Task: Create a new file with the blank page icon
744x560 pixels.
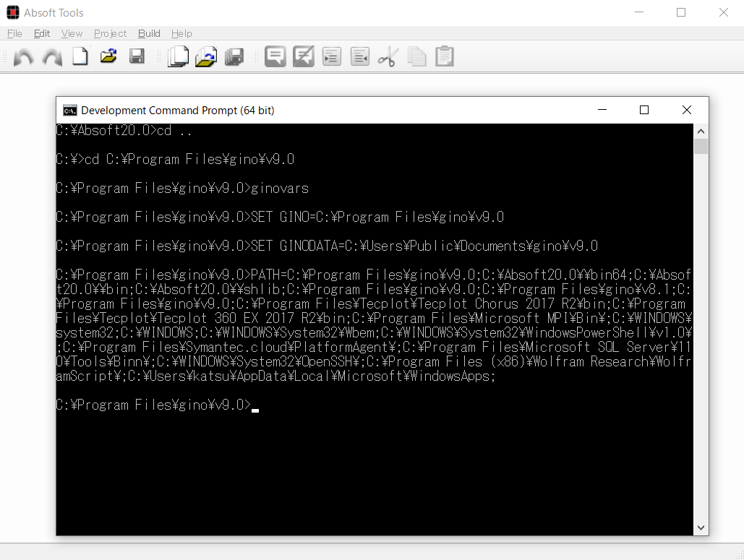Action: point(80,56)
